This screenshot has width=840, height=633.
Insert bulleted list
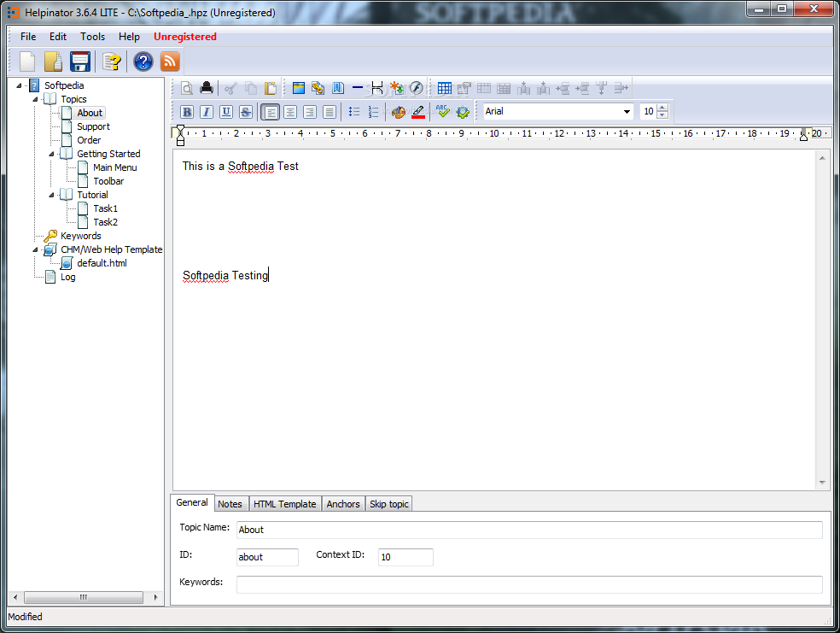(x=354, y=112)
